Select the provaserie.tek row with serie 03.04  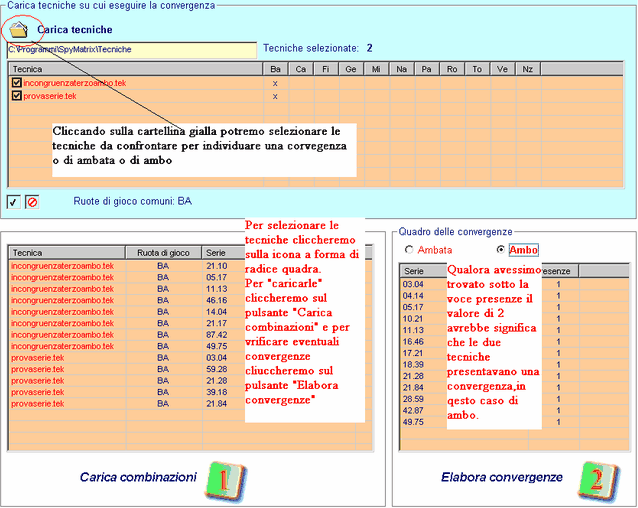(127, 358)
